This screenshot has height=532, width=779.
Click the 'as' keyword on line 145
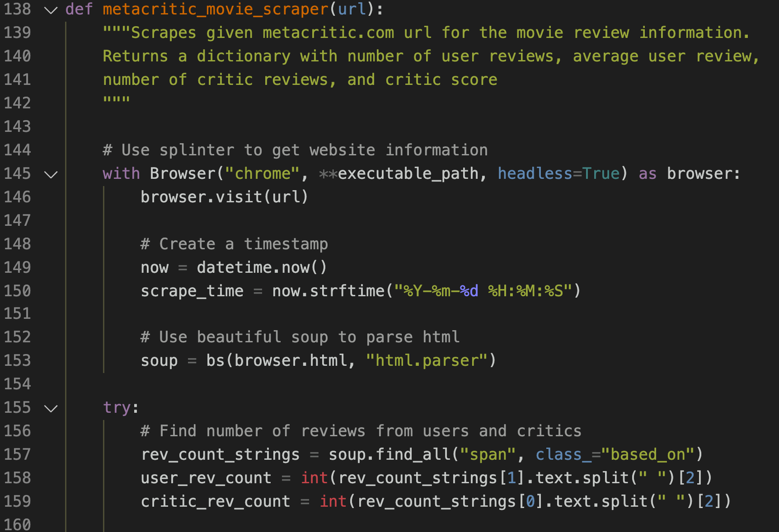(648, 174)
